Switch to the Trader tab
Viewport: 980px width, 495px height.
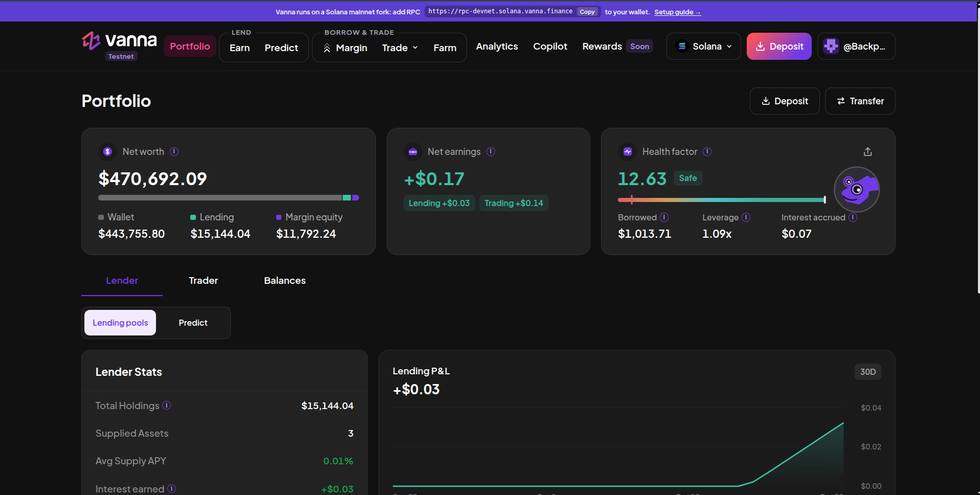point(203,281)
